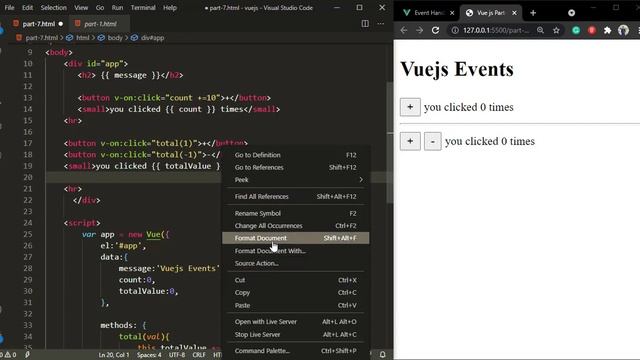Choose Open with Live Server
Viewport: 640px width, 360px height.
(x=296, y=322)
